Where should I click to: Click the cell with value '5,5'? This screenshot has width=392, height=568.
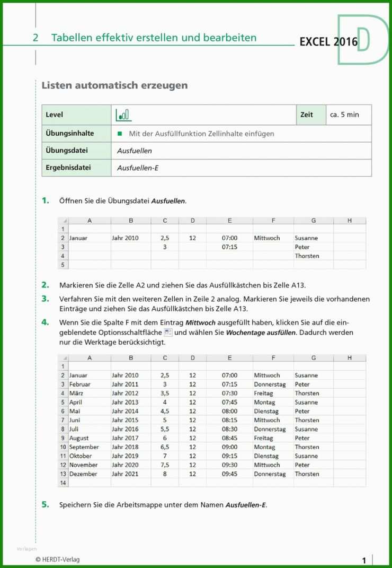165,429
